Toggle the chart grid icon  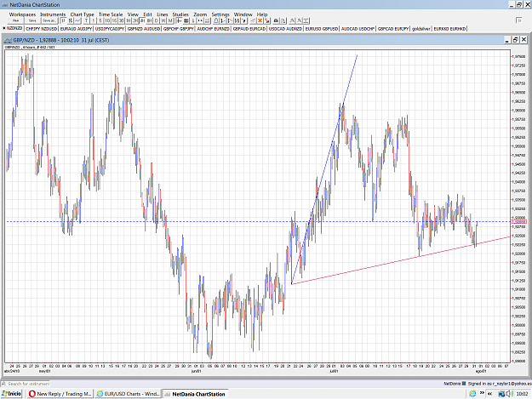(x=186, y=20)
